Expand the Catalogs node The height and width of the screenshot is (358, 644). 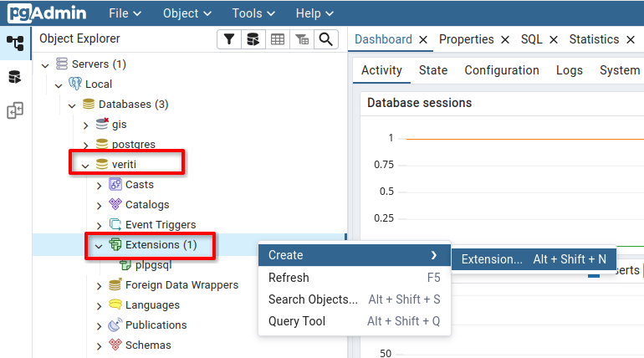tap(99, 205)
